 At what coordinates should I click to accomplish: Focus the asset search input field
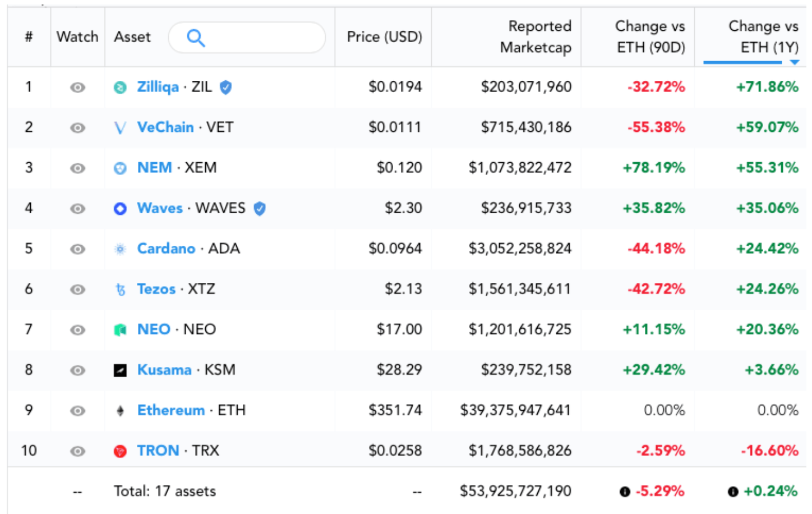247,38
